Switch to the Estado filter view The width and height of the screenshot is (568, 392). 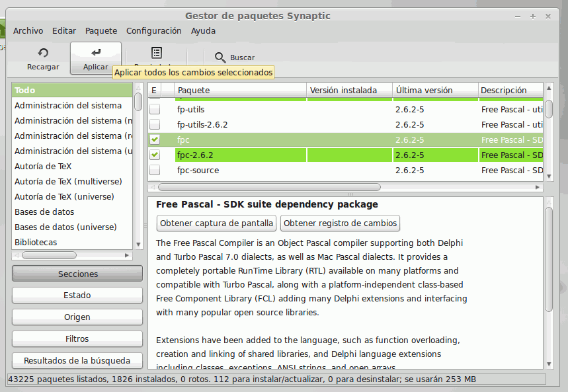pos(77,295)
